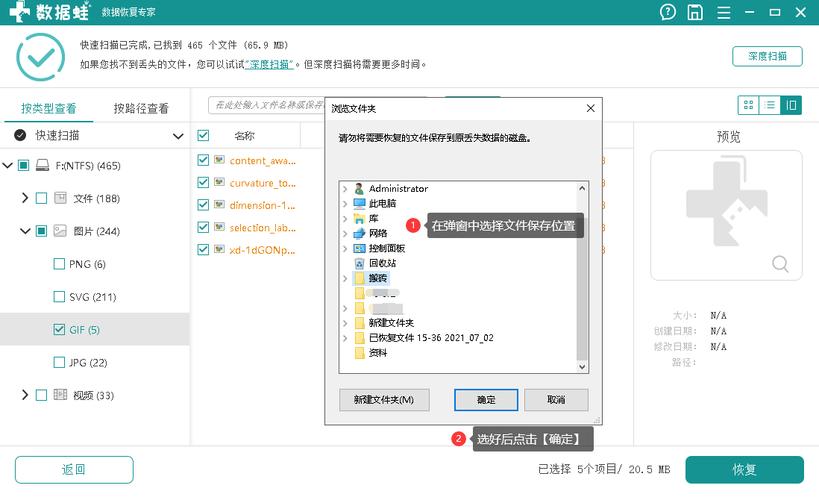
Task: Collapse the 图片 (244) node
Action: coord(25,231)
